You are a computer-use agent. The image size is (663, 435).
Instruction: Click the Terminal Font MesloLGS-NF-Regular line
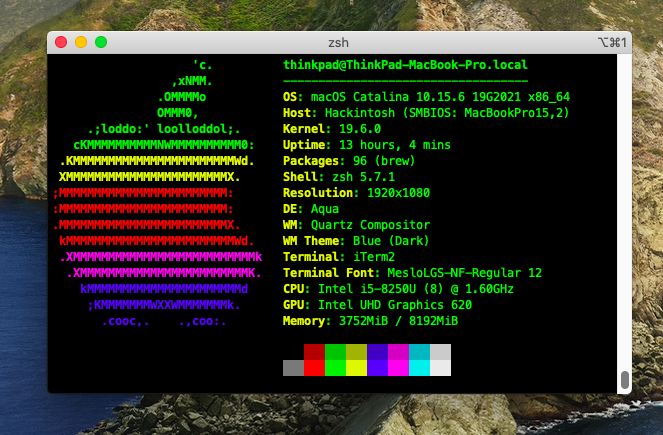click(412, 273)
